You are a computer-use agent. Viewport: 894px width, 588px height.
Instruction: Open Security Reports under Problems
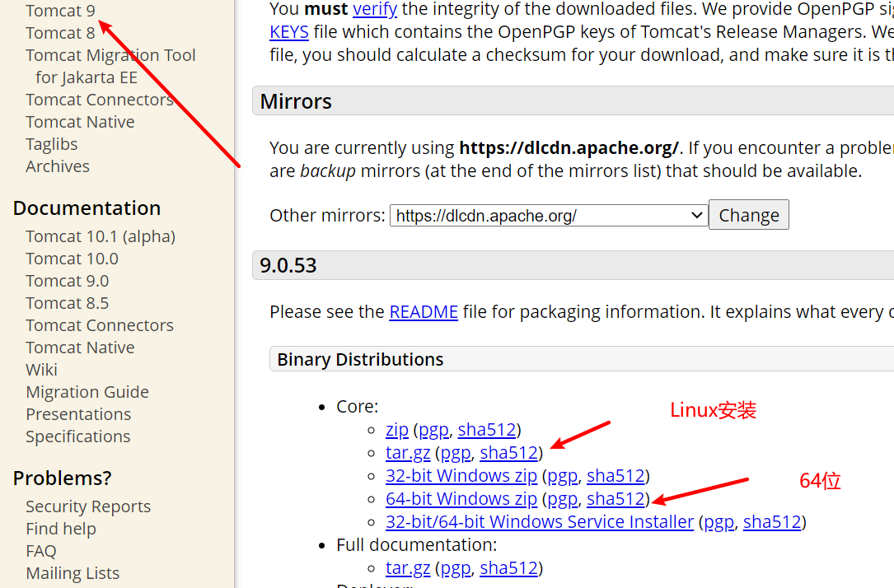[88, 506]
